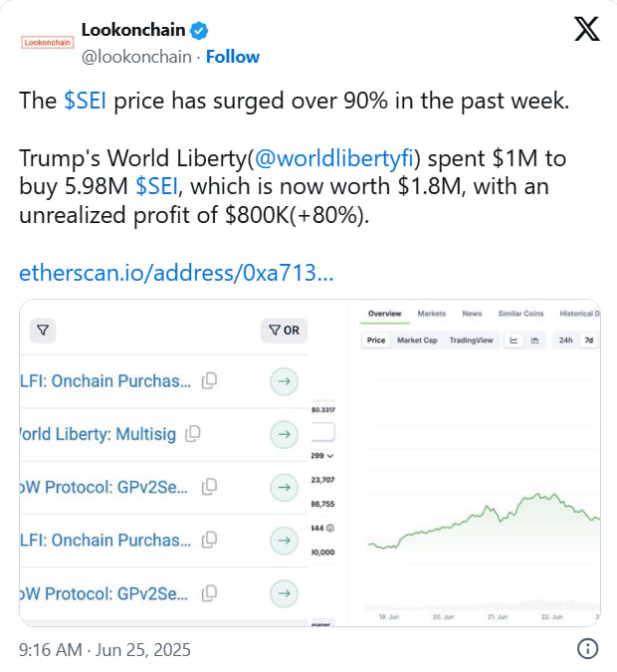Open the OR filter dropdown
Viewport: 617px width, 672px height.
click(x=283, y=331)
